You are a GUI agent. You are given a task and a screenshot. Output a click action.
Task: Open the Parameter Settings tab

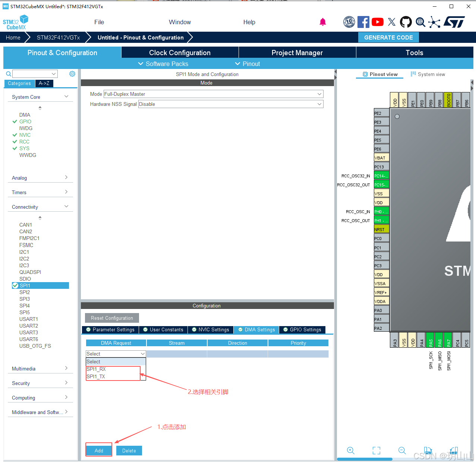[110, 329]
